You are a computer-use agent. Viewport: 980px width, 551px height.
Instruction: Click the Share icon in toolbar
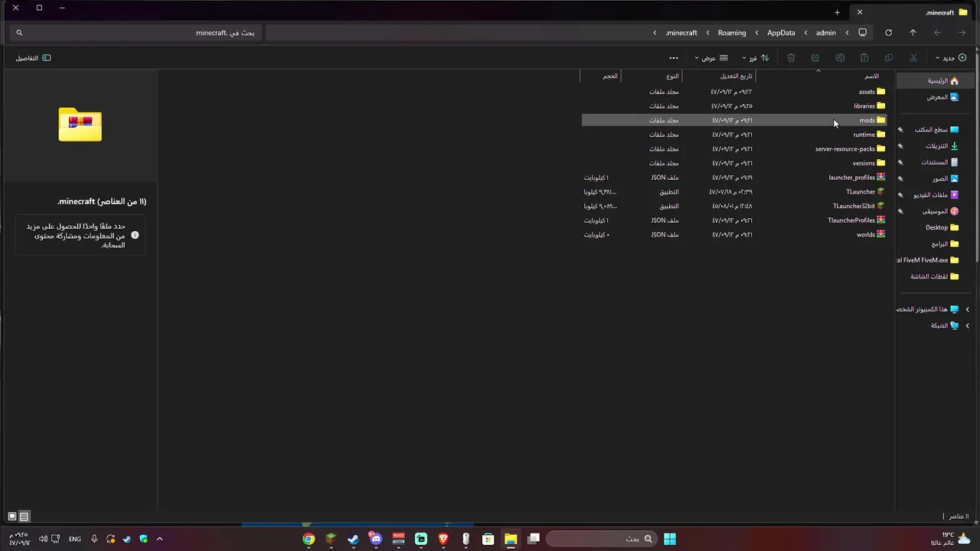click(815, 58)
